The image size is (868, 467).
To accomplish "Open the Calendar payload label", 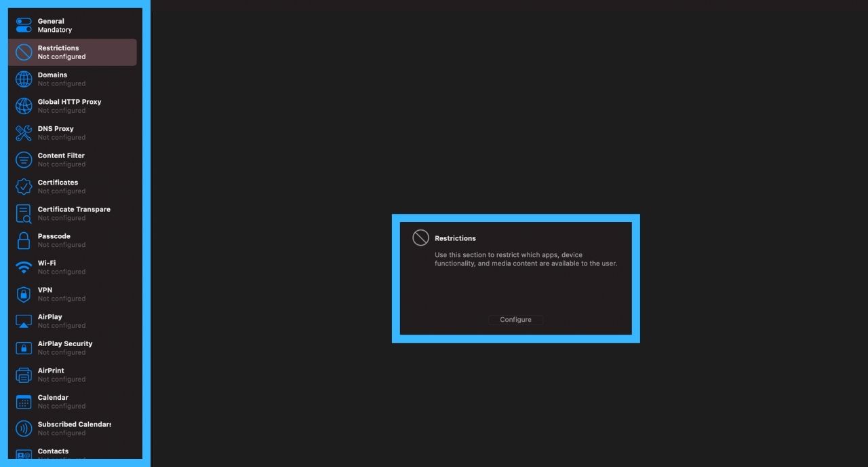I will point(53,398).
